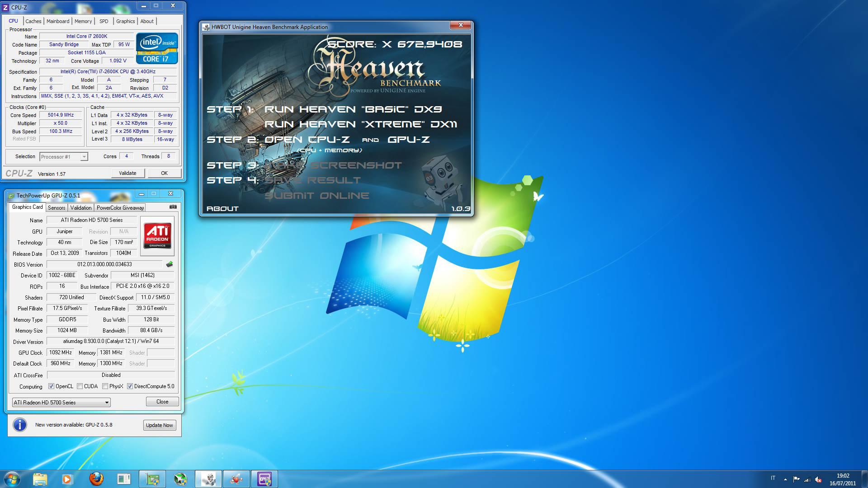The width and height of the screenshot is (868, 488).
Task: Open the ATI Radeon HD 5700 Series dropdown
Action: 61,403
